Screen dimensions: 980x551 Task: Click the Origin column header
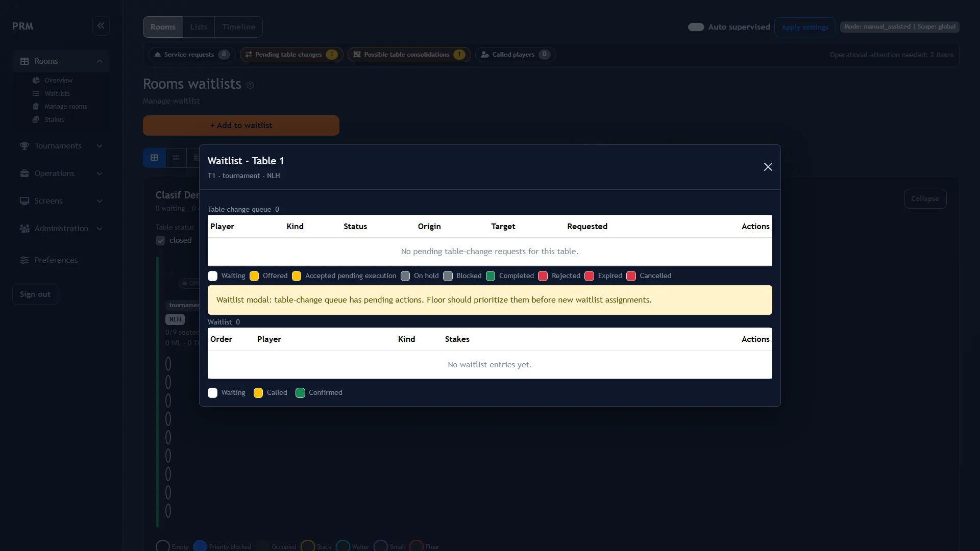[429, 227]
